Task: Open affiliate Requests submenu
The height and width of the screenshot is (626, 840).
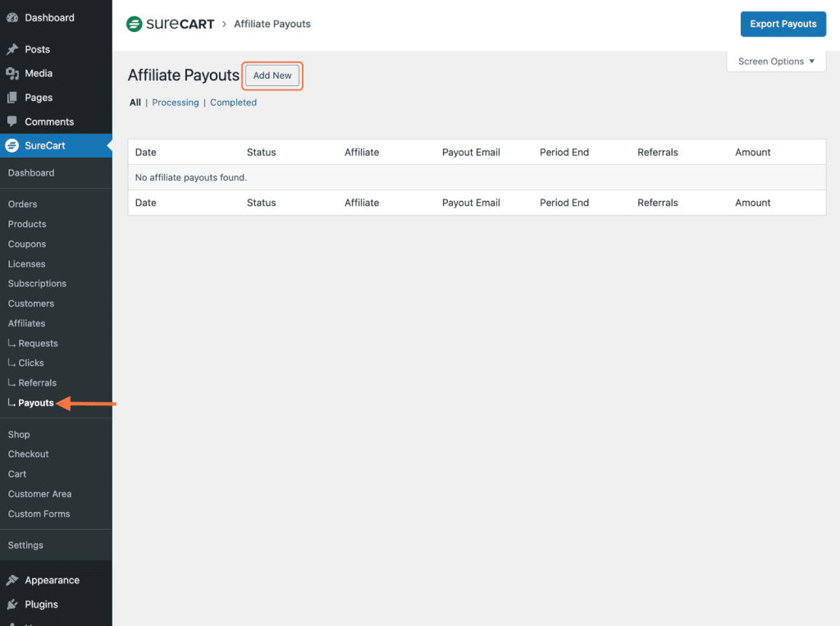Action: tap(38, 344)
